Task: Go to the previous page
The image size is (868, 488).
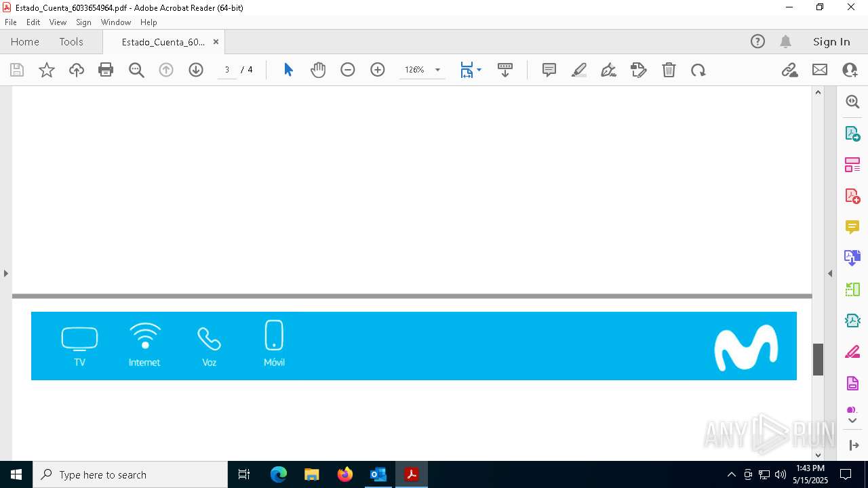Action: (x=166, y=70)
